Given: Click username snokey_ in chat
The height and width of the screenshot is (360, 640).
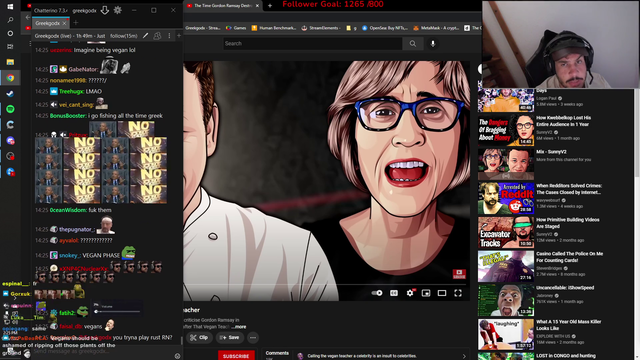Looking at the screenshot, I should [70, 256].
